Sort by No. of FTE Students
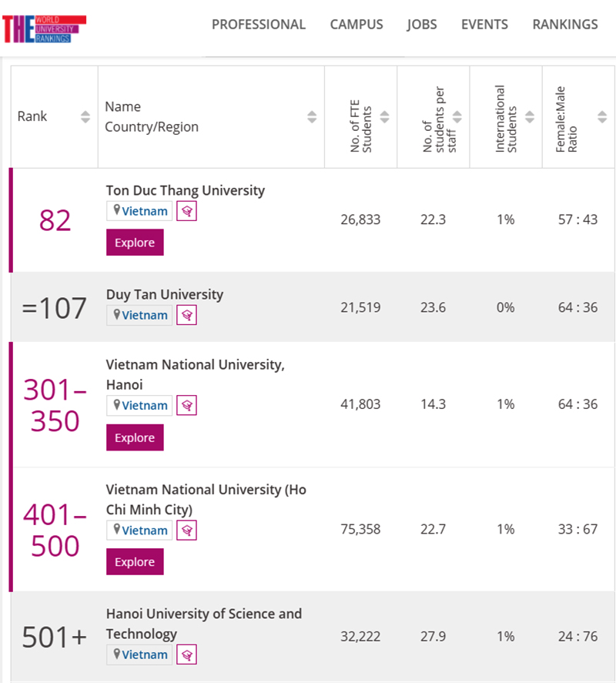Viewport: 616px width, 683px height. (x=384, y=117)
